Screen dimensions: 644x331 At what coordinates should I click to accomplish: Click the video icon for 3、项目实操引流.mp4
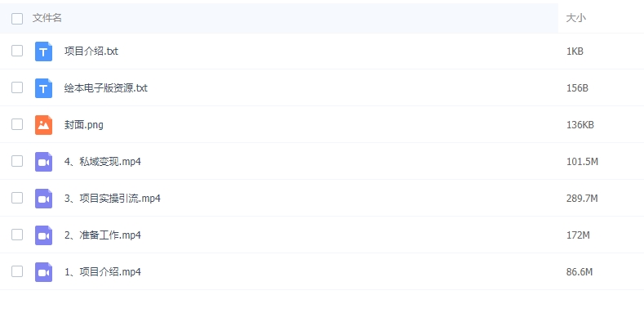pos(43,199)
